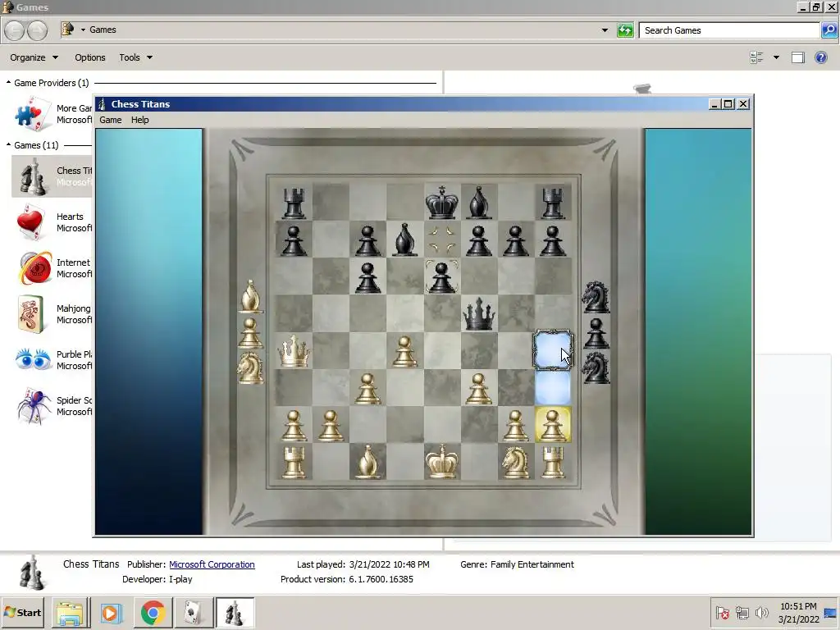
Task: Click into the Search Games field
Action: (x=729, y=30)
